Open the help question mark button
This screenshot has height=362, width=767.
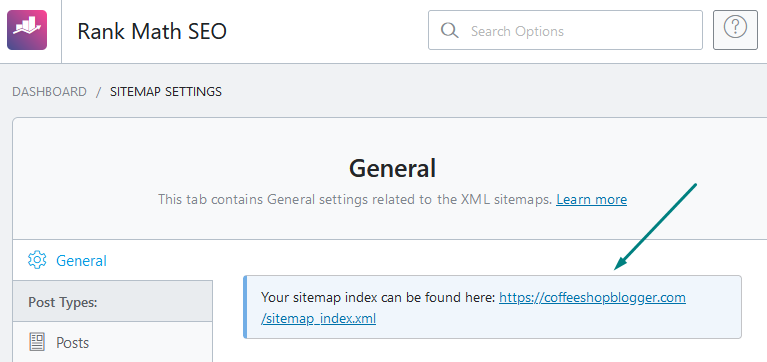[735, 30]
